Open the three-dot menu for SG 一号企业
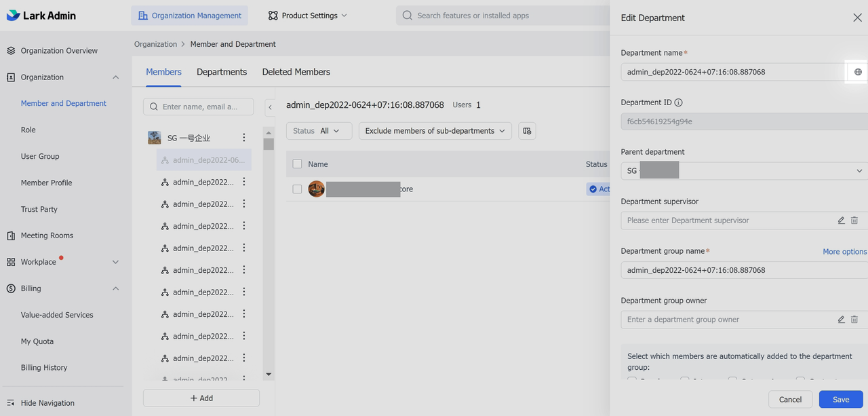The image size is (868, 416). 244,138
